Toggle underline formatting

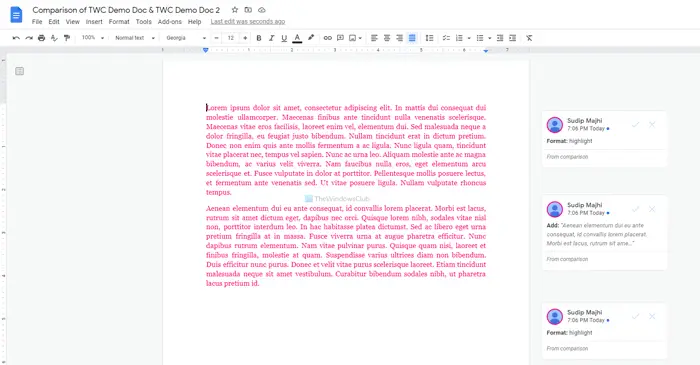click(x=284, y=38)
